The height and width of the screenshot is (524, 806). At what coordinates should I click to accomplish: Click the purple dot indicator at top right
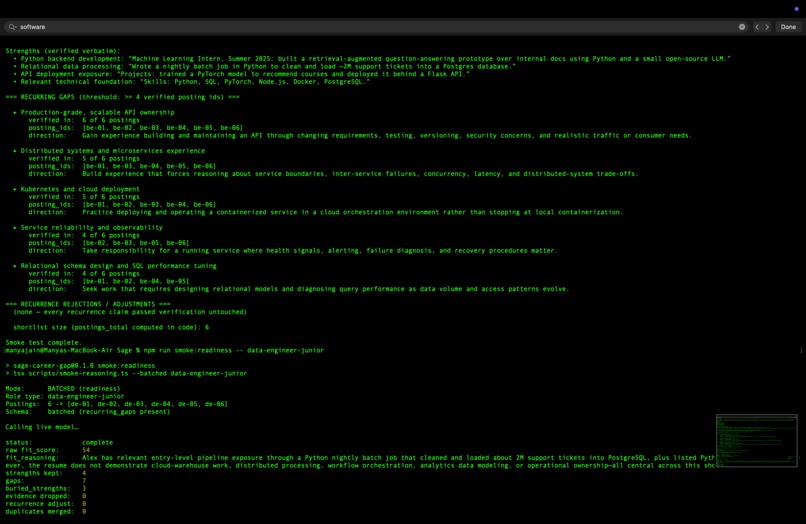[x=796, y=9]
